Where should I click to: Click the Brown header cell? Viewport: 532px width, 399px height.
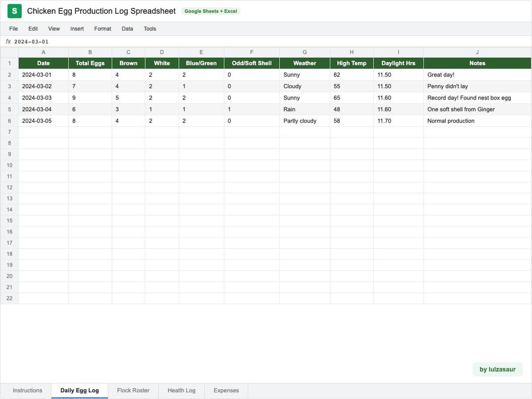point(129,63)
